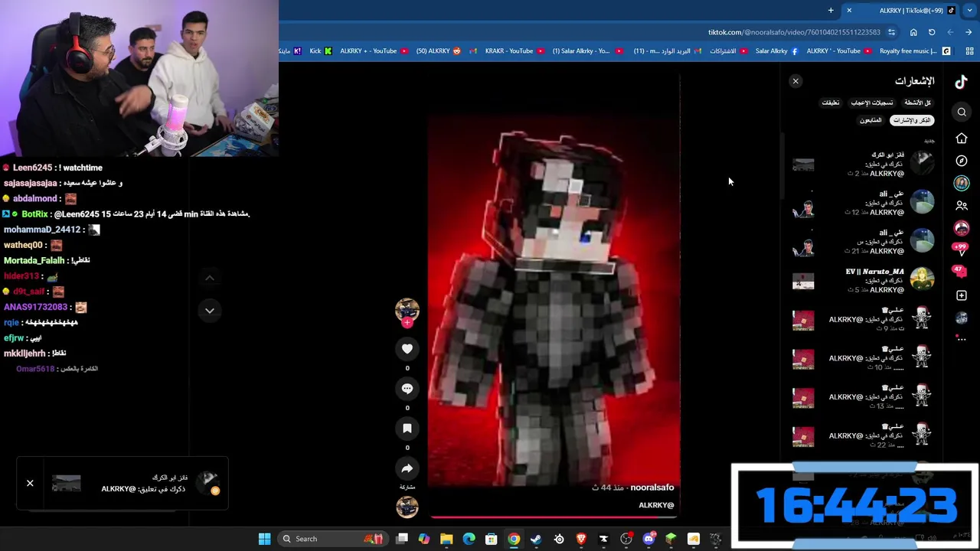Open tab search dropdown in browser
This screenshot has width=980, height=551.
click(969, 10)
